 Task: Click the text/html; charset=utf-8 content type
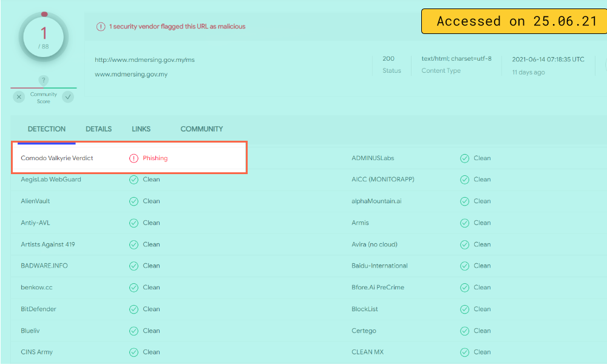click(x=456, y=59)
